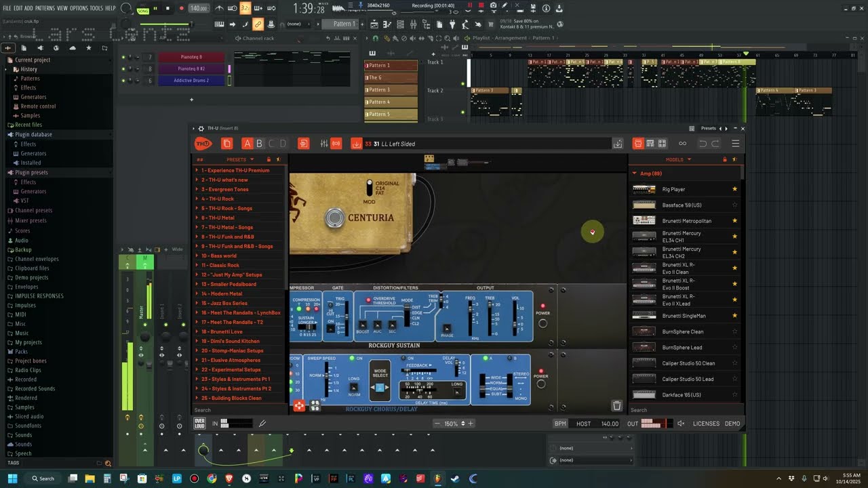Zoom out with the minus icon
The height and width of the screenshot is (488, 868).
click(437, 424)
